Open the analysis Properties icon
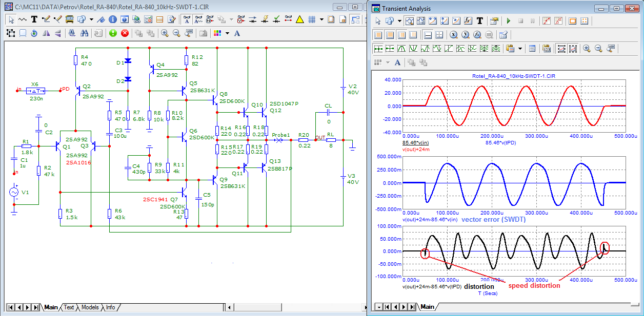The image size is (644, 316). (494, 21)
